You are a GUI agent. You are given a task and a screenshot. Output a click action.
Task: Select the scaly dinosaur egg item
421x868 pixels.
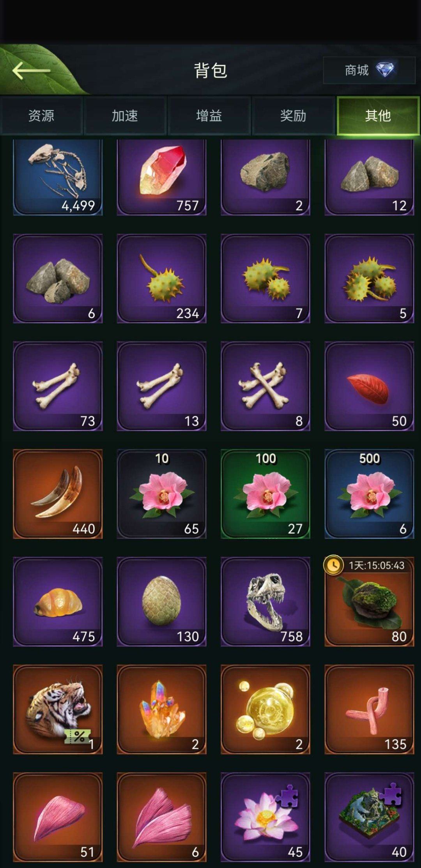(161, 602)
